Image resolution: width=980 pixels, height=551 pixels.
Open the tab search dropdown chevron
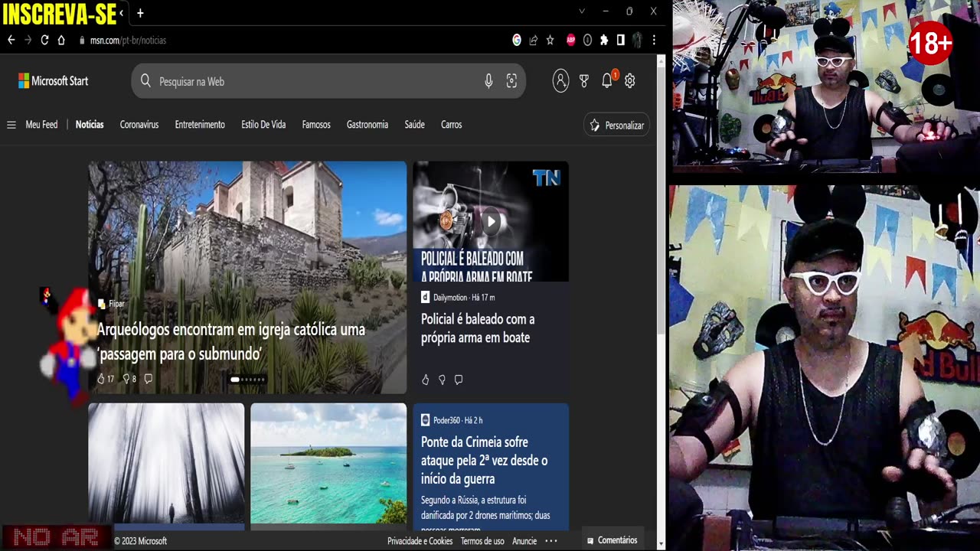[x=582, y=11]
